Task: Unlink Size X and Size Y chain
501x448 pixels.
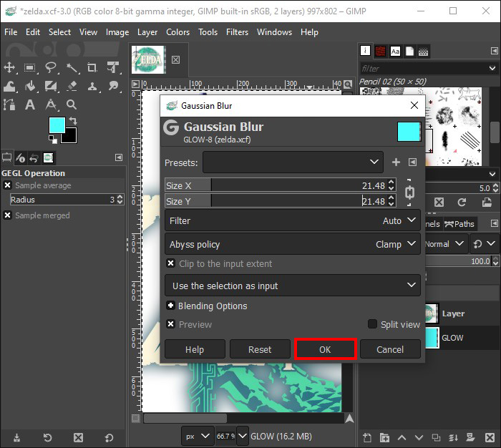Action: (409, 193)
